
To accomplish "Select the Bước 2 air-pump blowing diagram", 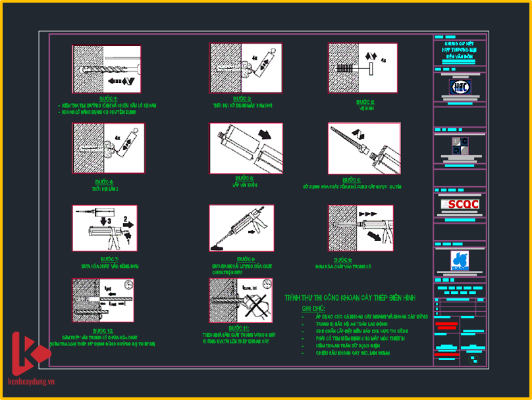I will point(246,67).
